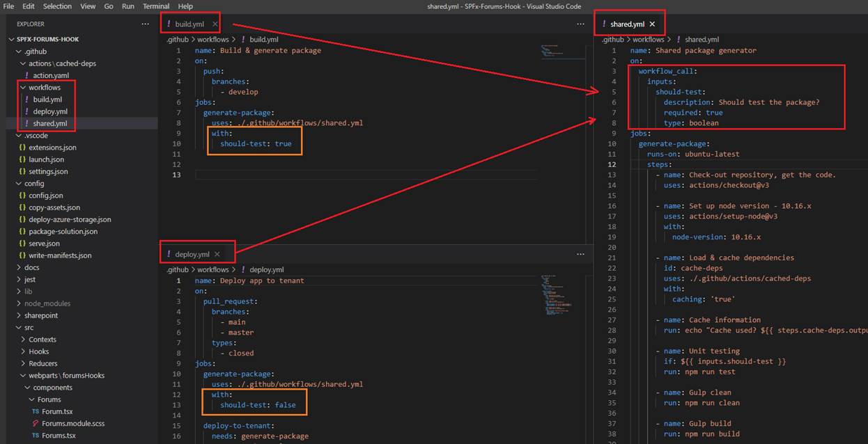Viewport: 868px width, 444px height.
Task: Open package-solution.json in config folder
Action: pos(63,231)
